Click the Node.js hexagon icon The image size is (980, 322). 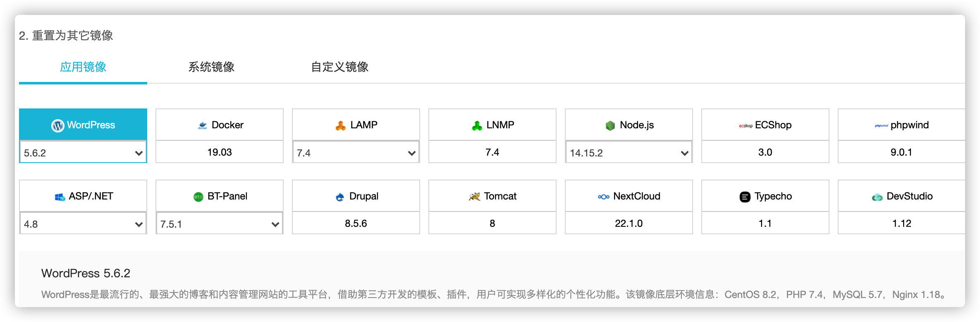pos(610,125)
